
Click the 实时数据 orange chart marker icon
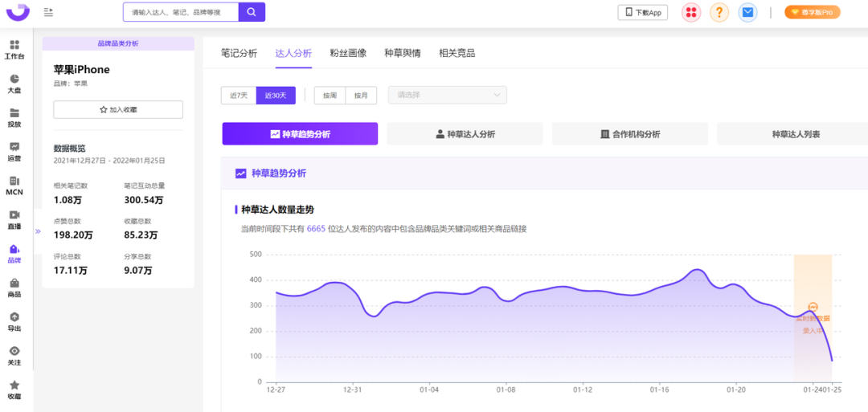(813, 308)
